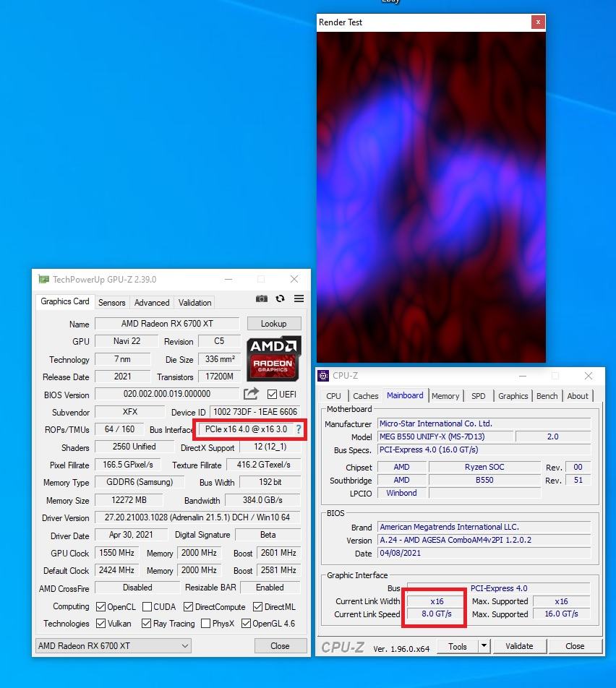Screen dimensions: 616x688
Task: Toggle the CUDA checkbox
Action: [x=147, y=607]
